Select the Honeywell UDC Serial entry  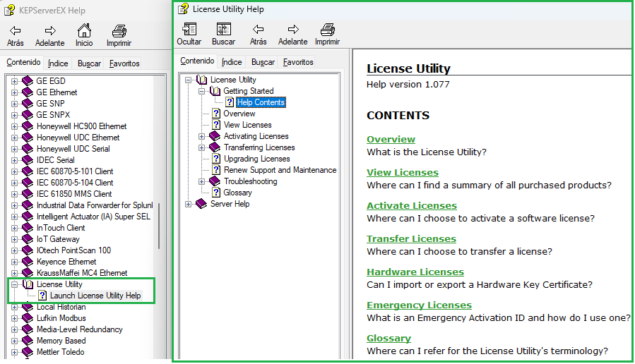[73, 149]
